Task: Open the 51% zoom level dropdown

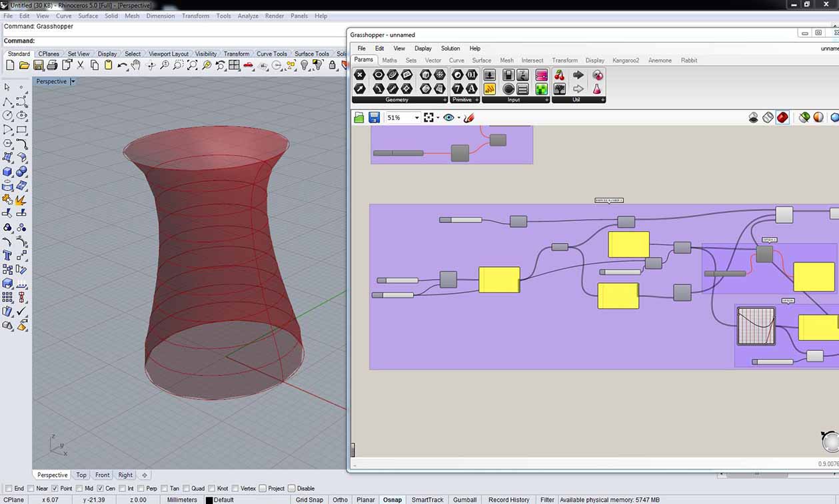Action: tap(417, 118)
